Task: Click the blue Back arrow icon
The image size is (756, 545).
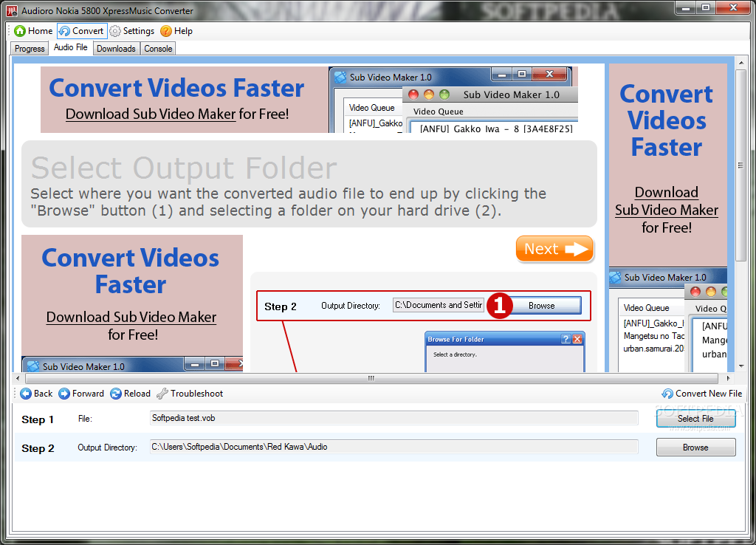Action: coord(26,394)
